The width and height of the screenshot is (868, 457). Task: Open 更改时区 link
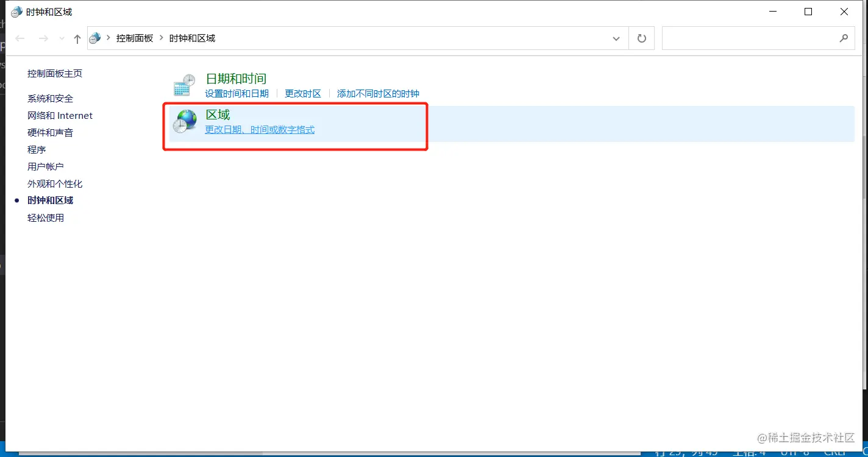coord(303,94)
